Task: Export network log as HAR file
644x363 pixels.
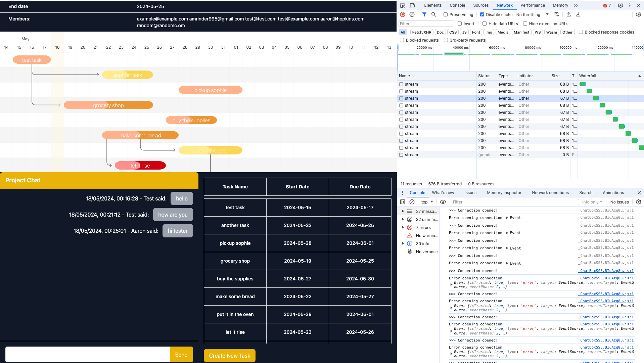Action: tap(578, 14)
